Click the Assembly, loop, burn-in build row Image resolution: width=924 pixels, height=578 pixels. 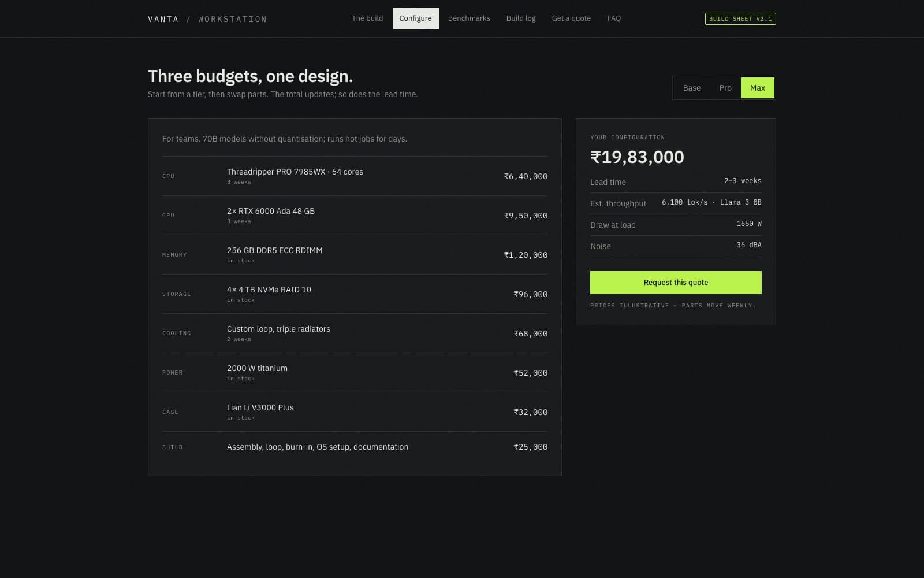pyautogui.click(x=355, y=447)
